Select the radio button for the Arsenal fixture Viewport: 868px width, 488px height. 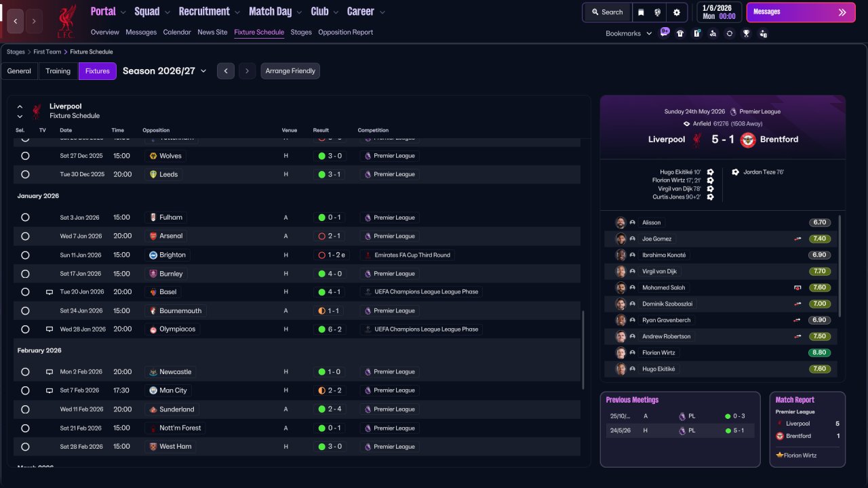(25, 236)
